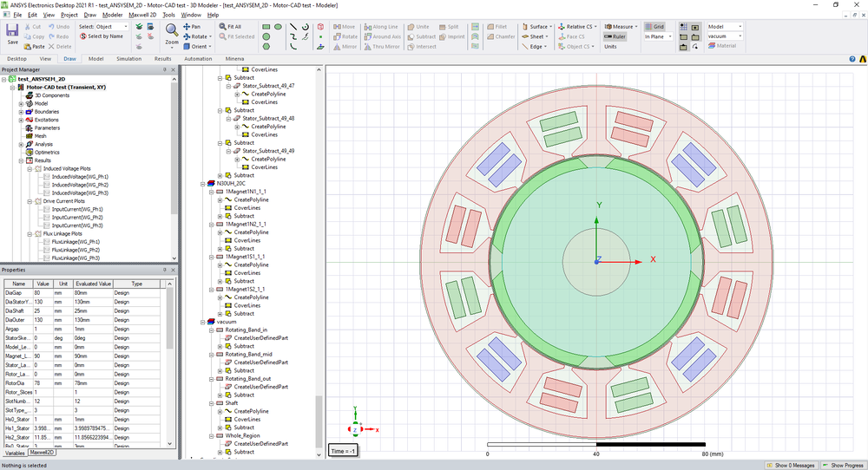Image resolution: width=868 pixels, height=470 pixels.
Task: Expand the Excitations node in Project Manager
Action: pyautogui.click(x=22, y=120)
